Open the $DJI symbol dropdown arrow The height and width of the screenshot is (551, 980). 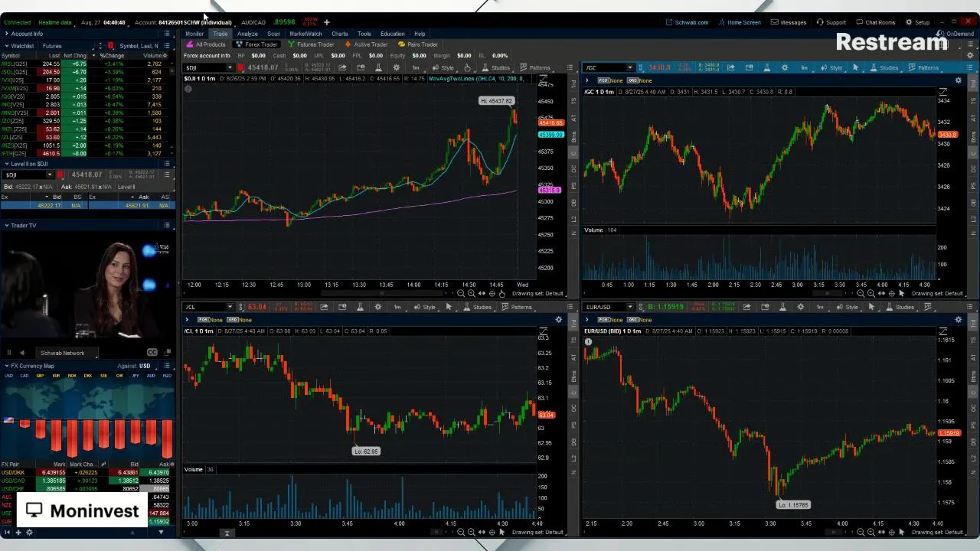tap(230, 67)
